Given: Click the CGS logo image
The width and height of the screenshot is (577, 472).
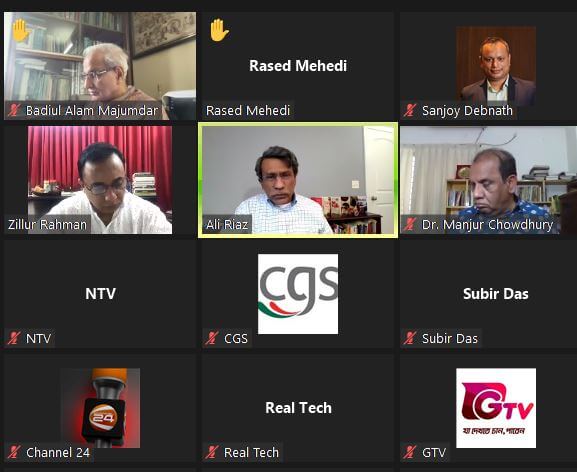Looking at the screenshot, I should click(298, 294).
